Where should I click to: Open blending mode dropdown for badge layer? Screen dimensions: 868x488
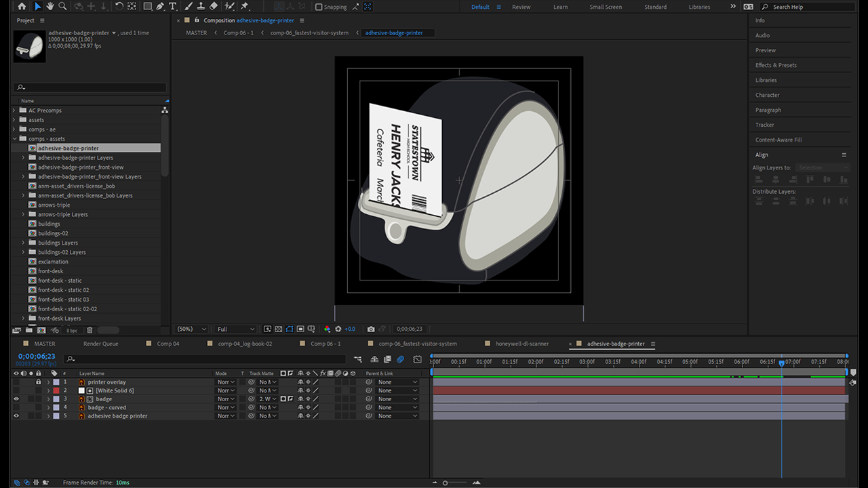(x=226, y=399)
